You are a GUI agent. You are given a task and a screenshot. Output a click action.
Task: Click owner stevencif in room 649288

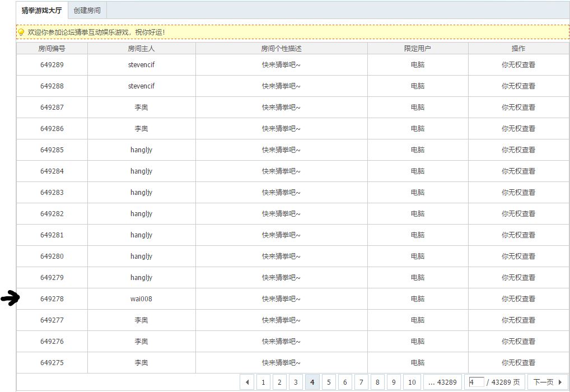pos(141,86)
